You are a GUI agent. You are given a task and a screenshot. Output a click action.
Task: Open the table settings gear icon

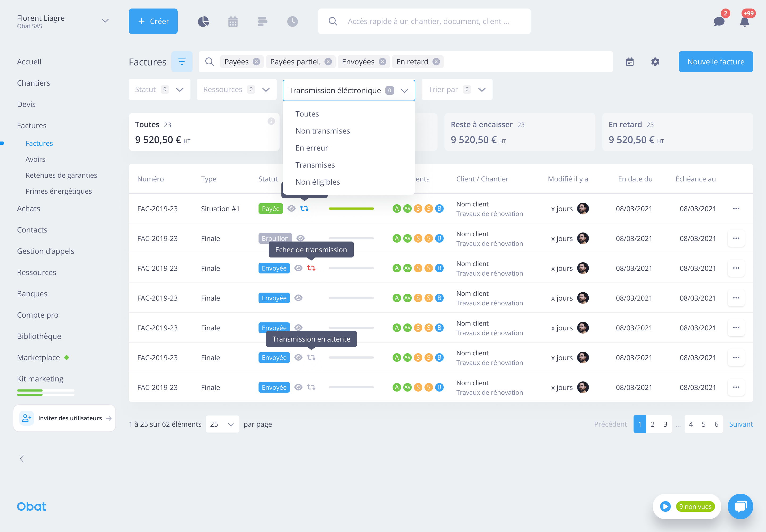click(x=655, y=62)
